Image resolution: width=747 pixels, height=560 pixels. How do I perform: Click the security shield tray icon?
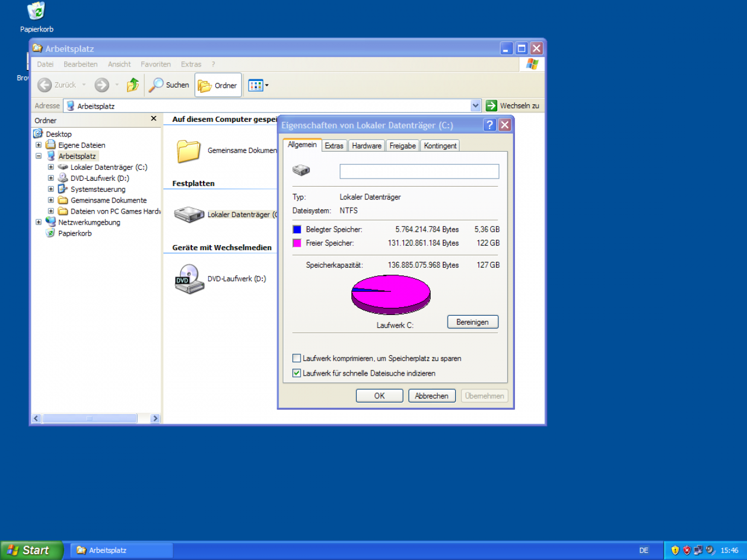pyautogui.click(x=675, y=550)
